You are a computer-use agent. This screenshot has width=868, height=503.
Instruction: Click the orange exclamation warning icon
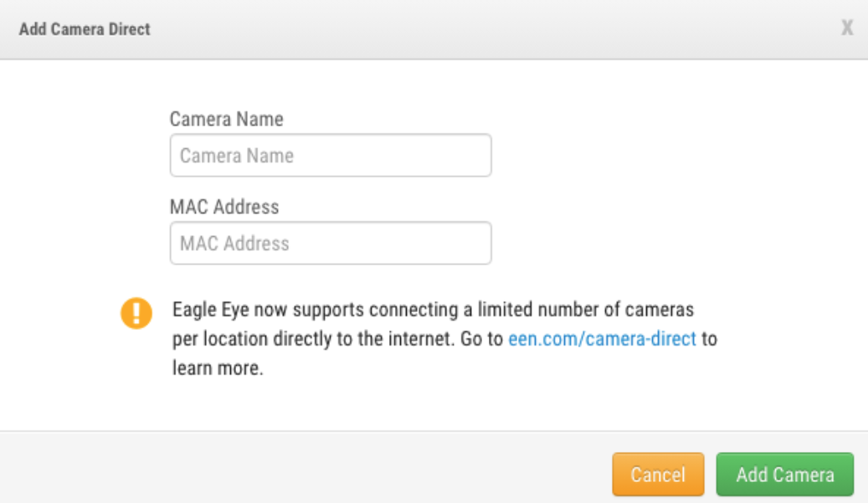tap(136, 314)
